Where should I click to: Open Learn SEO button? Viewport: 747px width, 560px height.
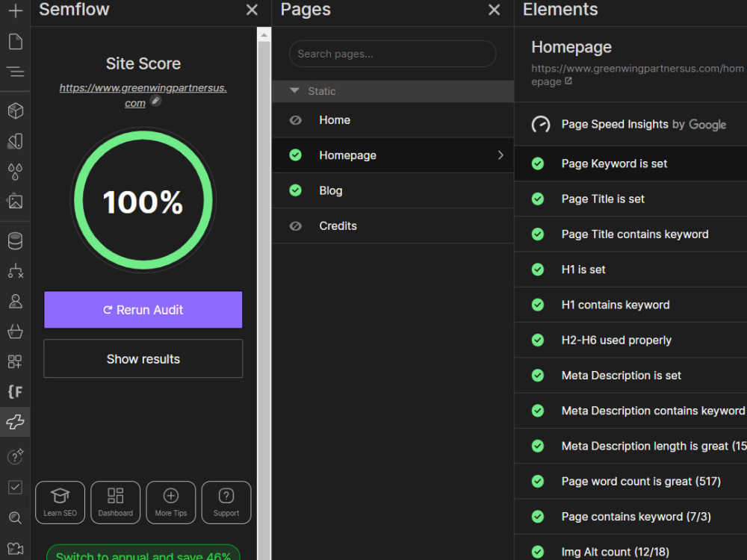[x=60, y=503]
